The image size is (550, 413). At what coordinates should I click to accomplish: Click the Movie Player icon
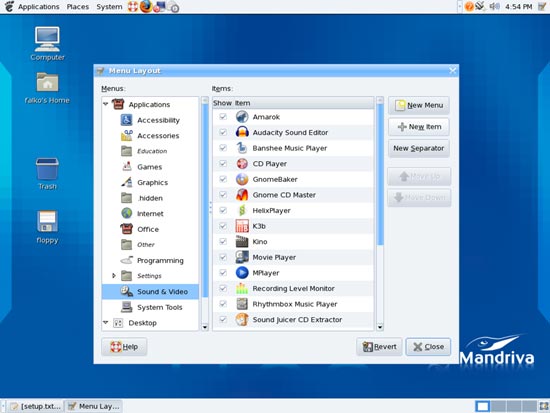242,257
